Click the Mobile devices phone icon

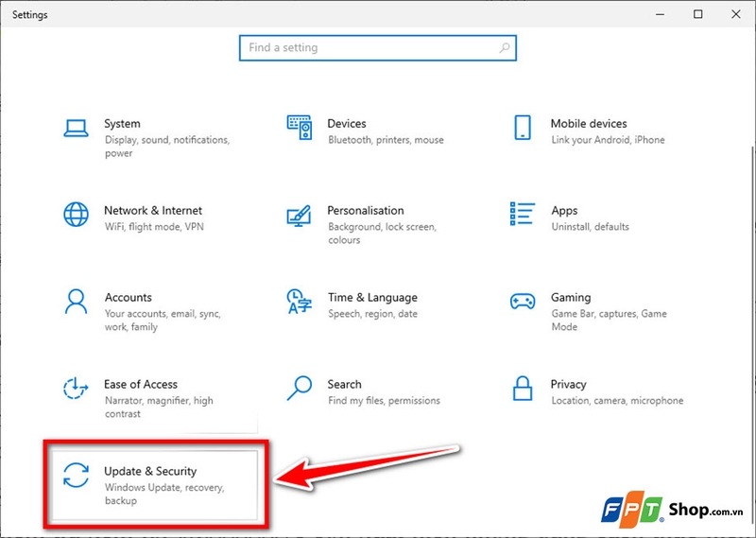(522, 128)
